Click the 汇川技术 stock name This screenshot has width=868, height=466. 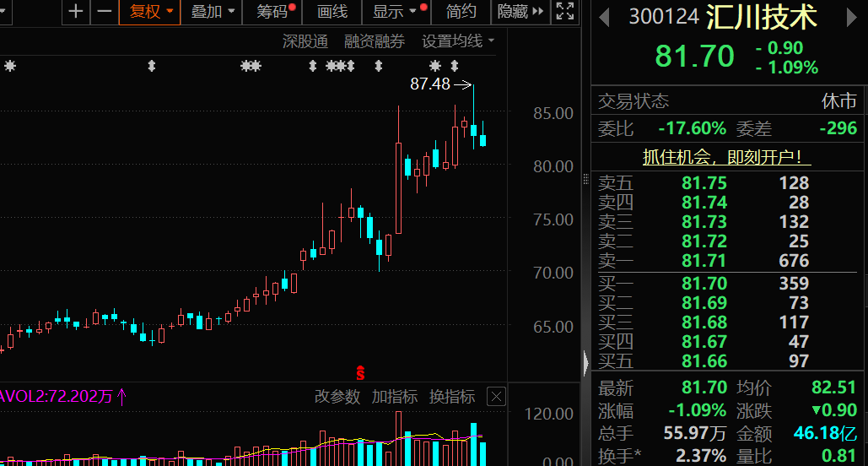click(x=762, y=17)
